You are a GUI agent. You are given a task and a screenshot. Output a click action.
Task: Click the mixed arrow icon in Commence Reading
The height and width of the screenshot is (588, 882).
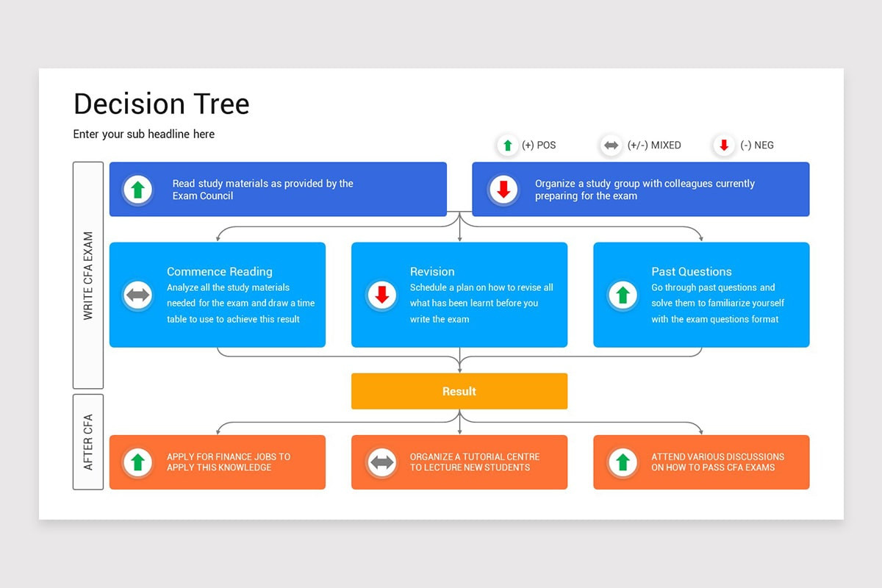pyautogui.click(x=137, y=295)
